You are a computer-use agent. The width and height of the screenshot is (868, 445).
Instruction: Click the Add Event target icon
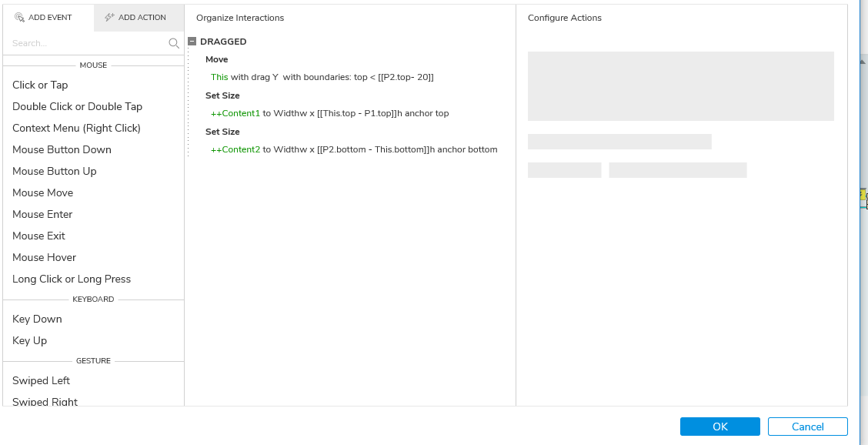(20, 18)
